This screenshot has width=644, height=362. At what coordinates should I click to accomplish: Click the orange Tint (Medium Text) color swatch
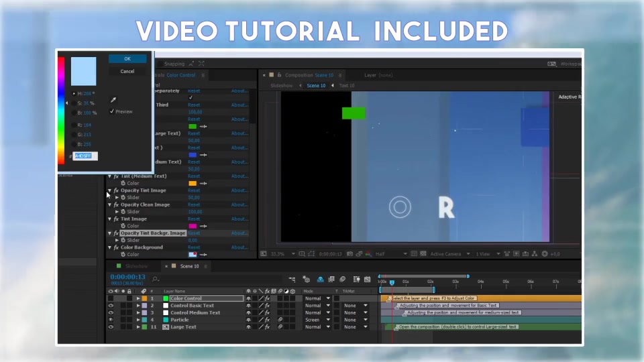[x=193, y=184]
